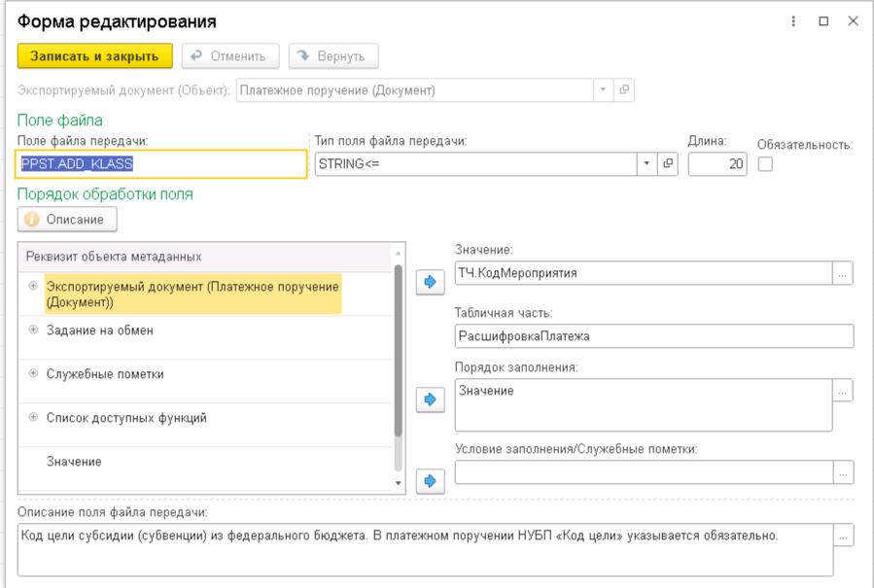Expand the Экспортируемый документ tree node
874x588 pixels.
pyautogui.click(x=33, y=286)
